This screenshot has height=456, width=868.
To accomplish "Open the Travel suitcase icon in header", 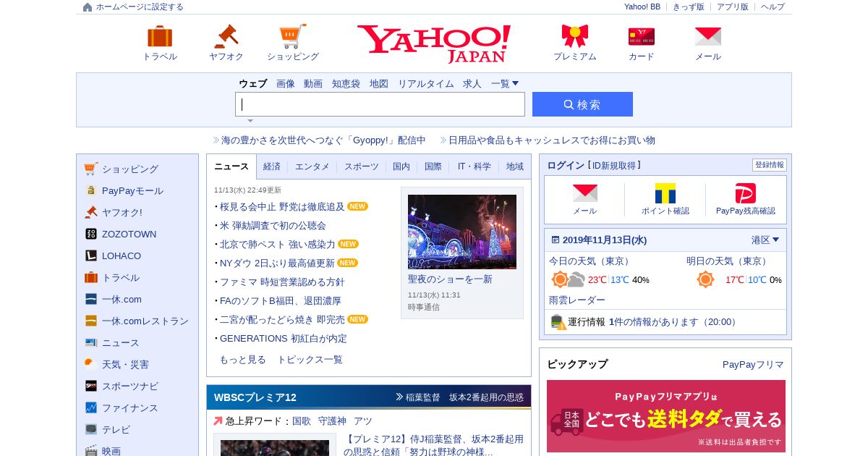I will [x=160, y=36].
